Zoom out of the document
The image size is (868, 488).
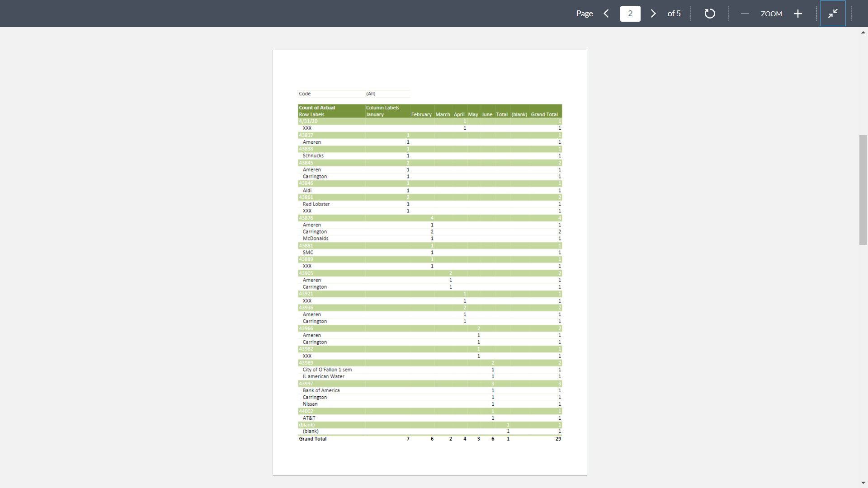(745, 14)
